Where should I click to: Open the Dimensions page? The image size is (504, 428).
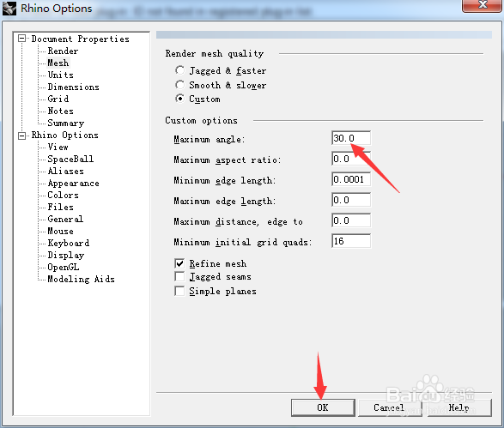click(73, 87)
